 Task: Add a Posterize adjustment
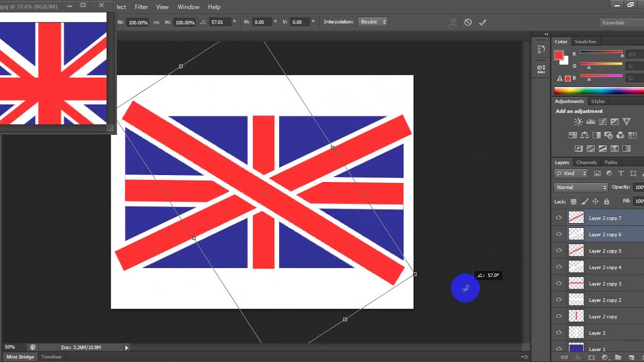[x=591, y=149]
